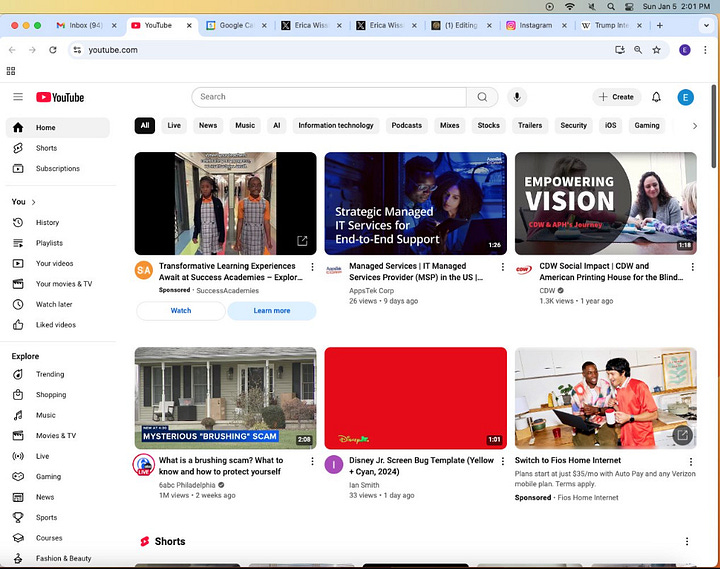Open new browser tab with plus
This screenshot has height=569, width=720.
pyautogui.click(x=660, y=25)
